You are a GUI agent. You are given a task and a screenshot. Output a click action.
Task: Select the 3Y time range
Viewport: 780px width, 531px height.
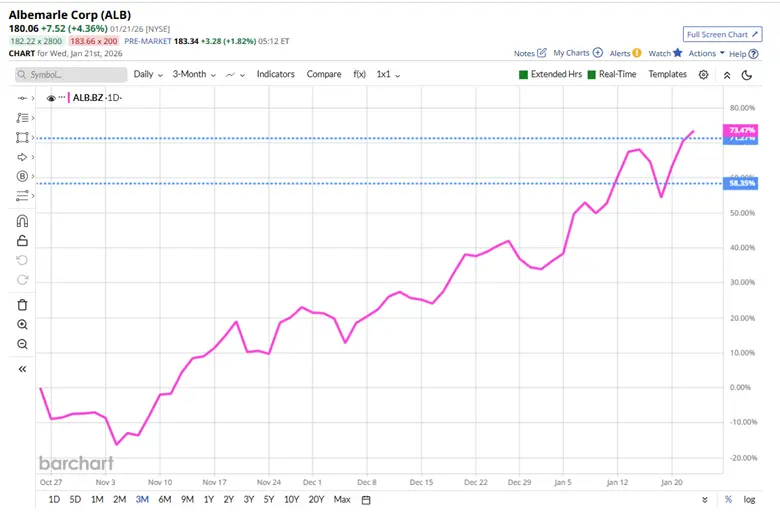(x=249, y=499)
